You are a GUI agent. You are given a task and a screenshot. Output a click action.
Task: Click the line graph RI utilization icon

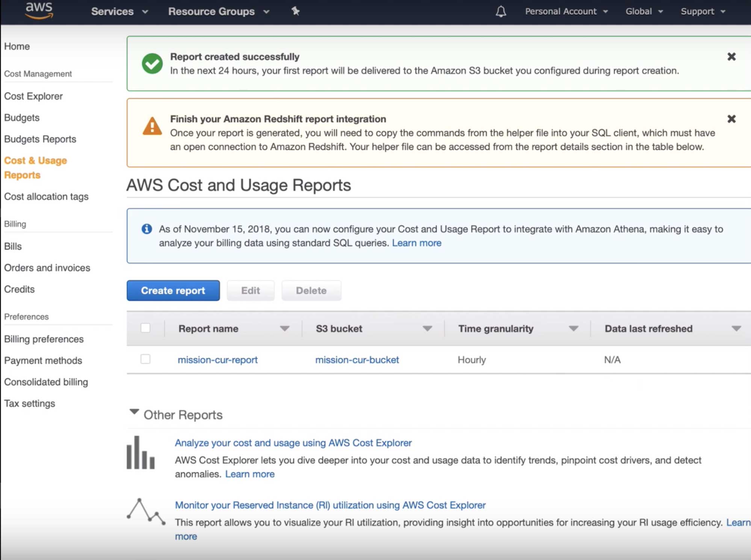pyautogui.click(x=146, y=512)
